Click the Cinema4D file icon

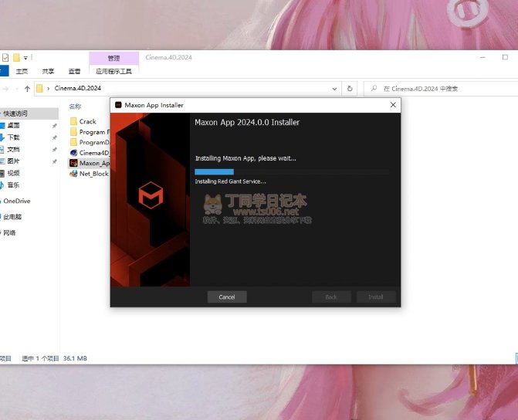point(73,153)
